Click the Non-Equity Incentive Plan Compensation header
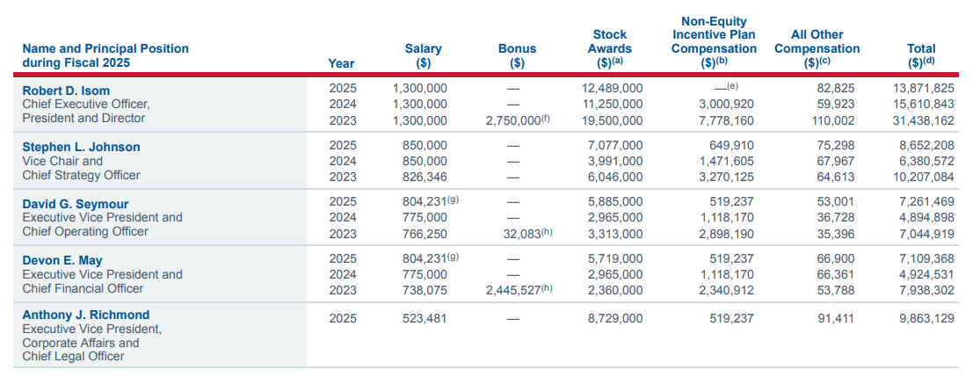This screenshot has height=377, width=980. coord(714,41)
